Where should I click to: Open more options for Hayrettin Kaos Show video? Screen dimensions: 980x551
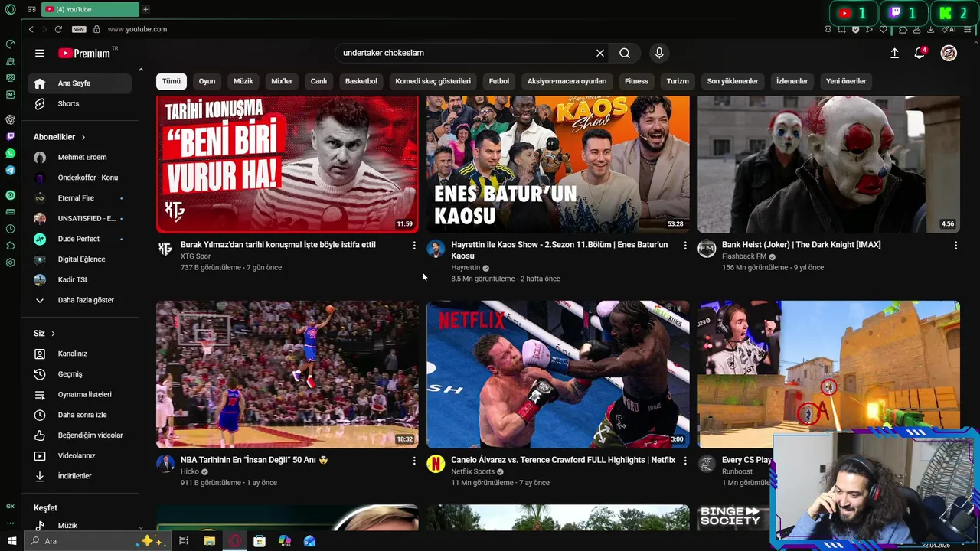tap(685, 246)
